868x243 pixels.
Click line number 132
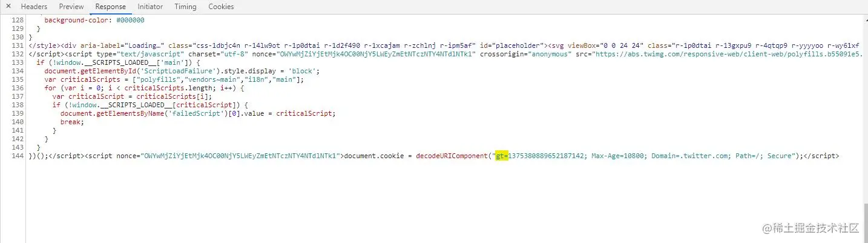(17, 54)
